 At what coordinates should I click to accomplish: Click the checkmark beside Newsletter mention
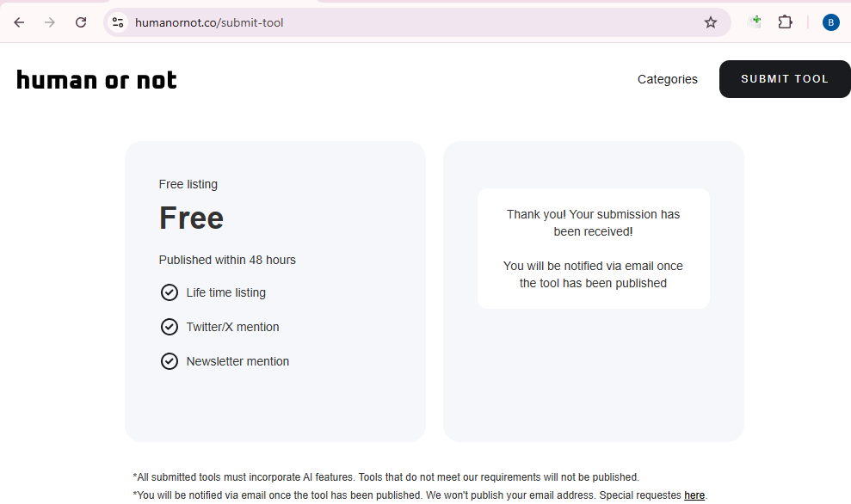click(x=170, y=361)
